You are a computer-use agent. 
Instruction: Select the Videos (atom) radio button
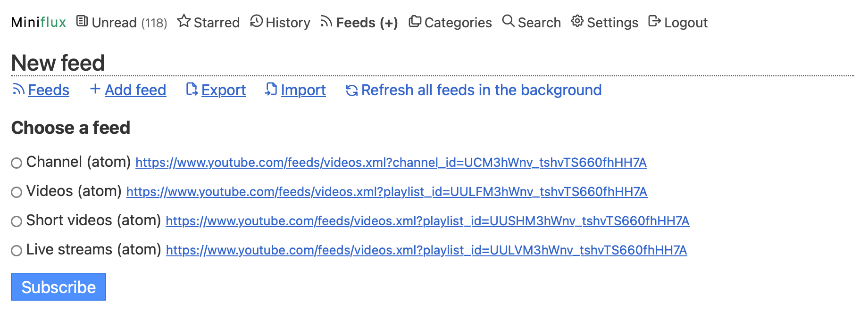click(x=17, y=192)
